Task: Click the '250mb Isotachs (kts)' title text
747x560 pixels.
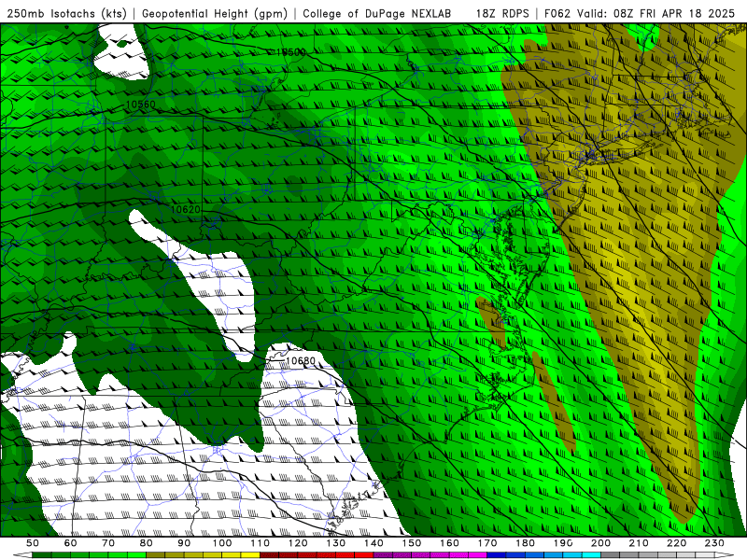Action: [66, 14]
